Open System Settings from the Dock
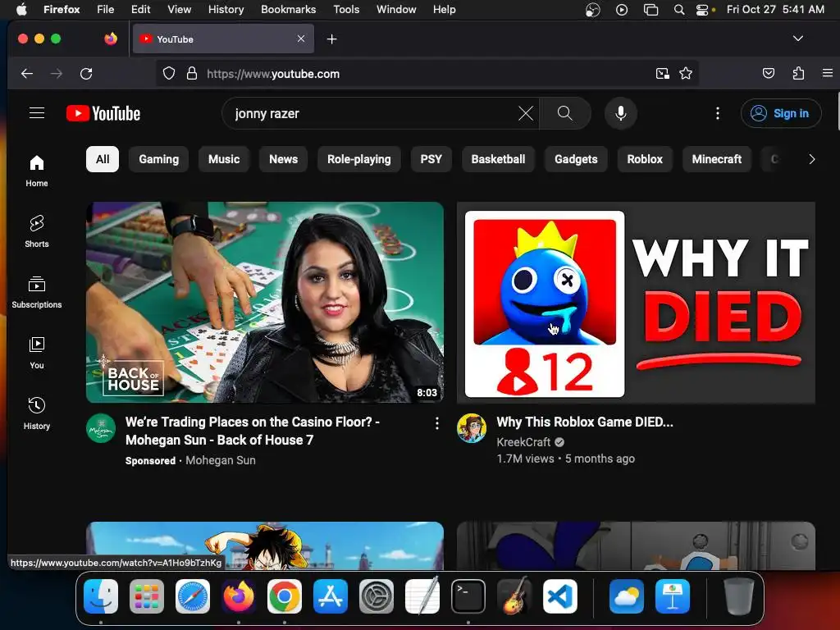This screenshot has width=840, height=630. (376, 596)
